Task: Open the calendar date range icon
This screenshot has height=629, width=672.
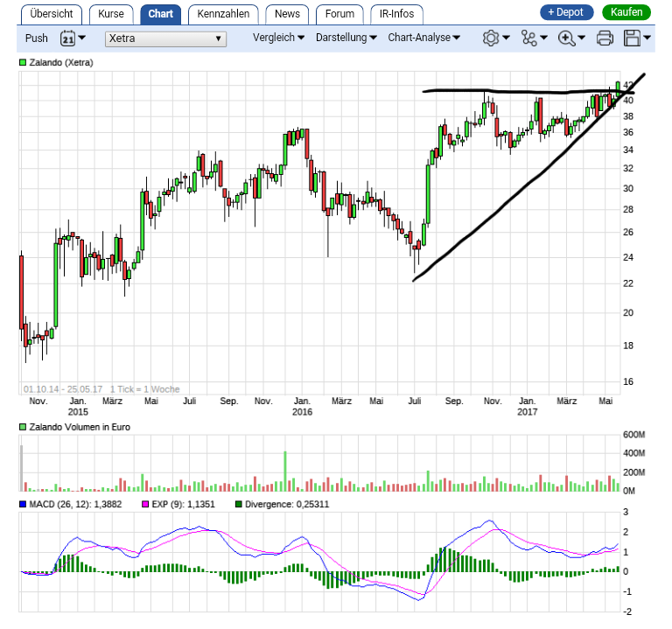Action: click(67, 38)
